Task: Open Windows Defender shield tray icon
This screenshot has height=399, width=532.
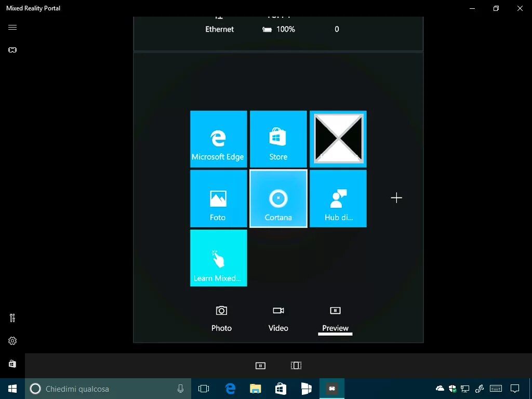Action: click(x=453, y=389)
